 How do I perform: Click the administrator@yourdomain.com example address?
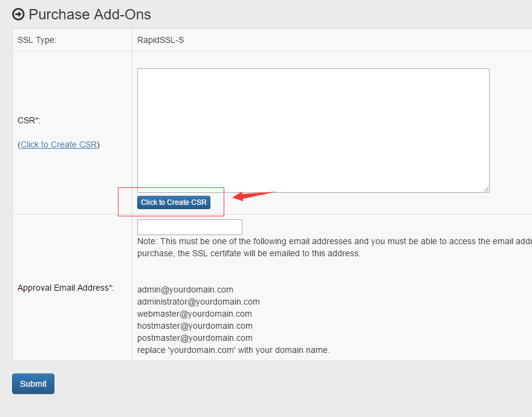(198, 302)
